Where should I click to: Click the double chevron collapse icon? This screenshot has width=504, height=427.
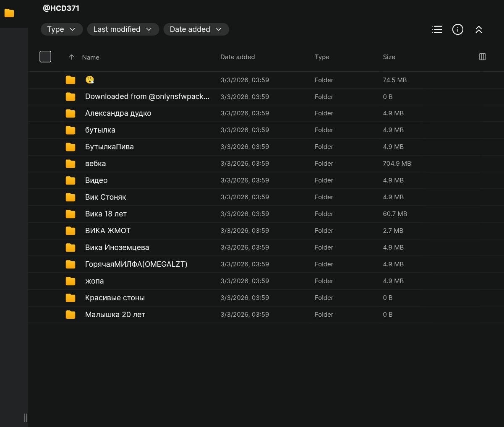click(x=478, y=29)
